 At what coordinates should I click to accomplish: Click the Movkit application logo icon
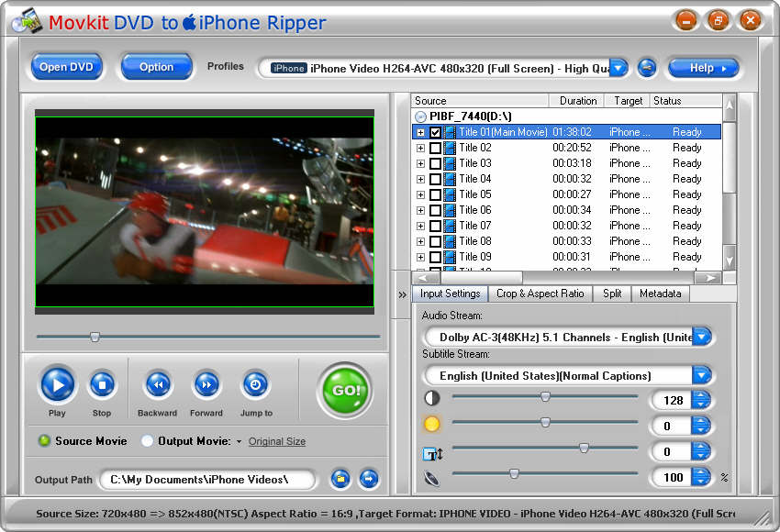pyautogui.click(x=28, y=21)
